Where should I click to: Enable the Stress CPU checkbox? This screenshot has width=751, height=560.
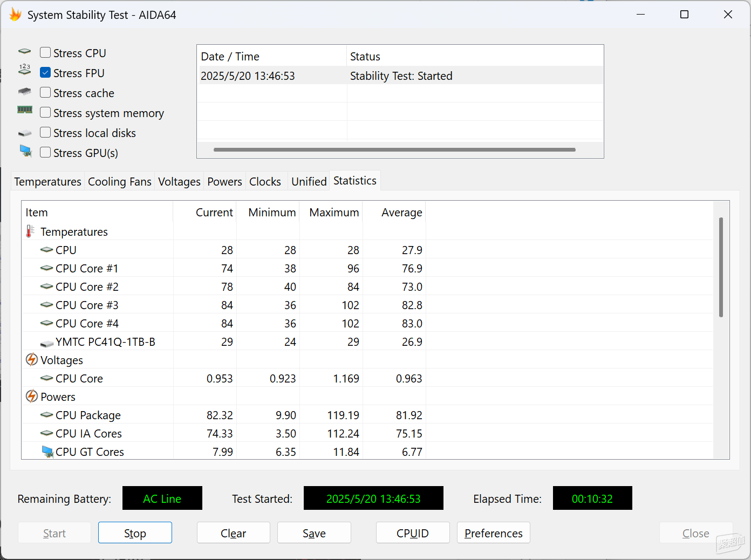tap(45, 52)
